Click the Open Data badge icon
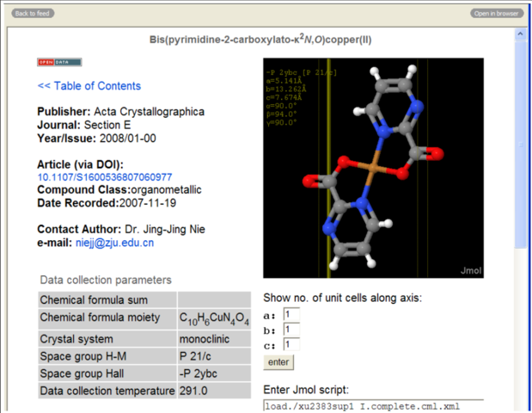Image resolution: width=532 pixels, height=413 pixels. 59,62
